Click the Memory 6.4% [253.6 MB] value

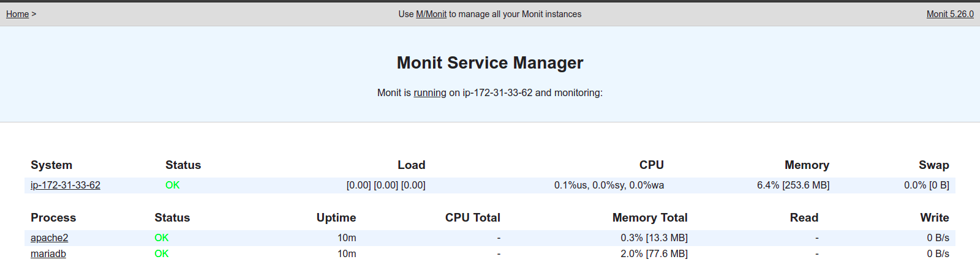tap(793, 185)
